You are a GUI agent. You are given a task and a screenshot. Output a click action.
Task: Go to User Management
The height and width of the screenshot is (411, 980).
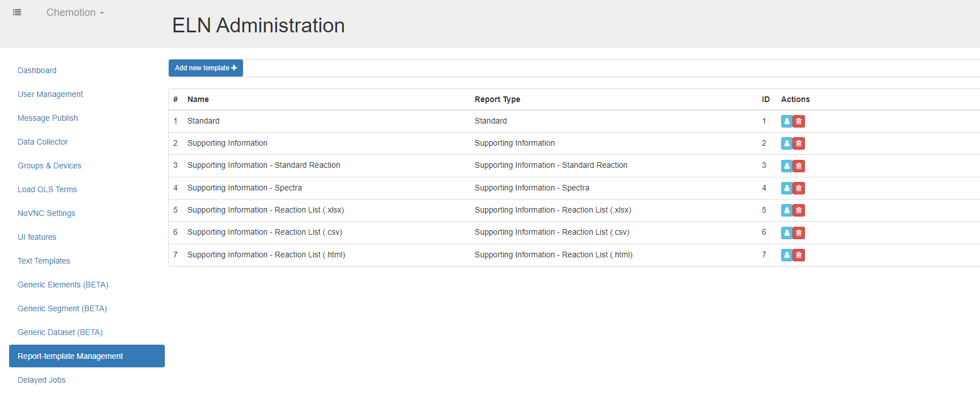pyautogui.click(x=50, y=94)
